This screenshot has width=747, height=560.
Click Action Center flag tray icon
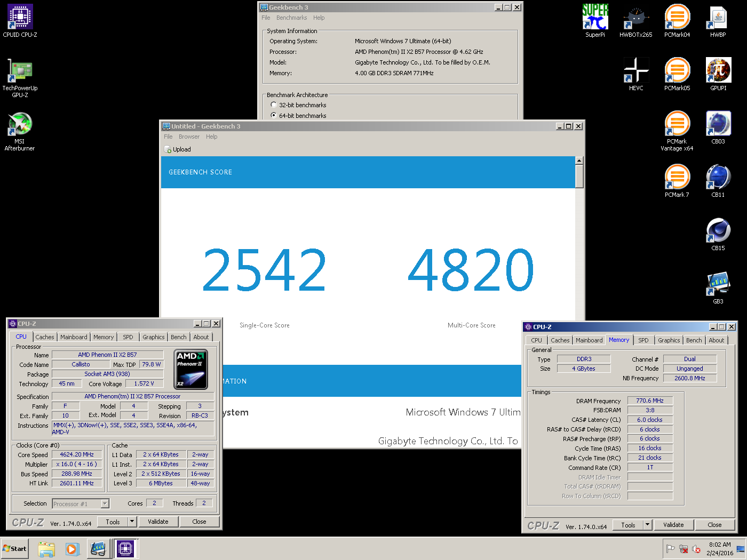671,549
